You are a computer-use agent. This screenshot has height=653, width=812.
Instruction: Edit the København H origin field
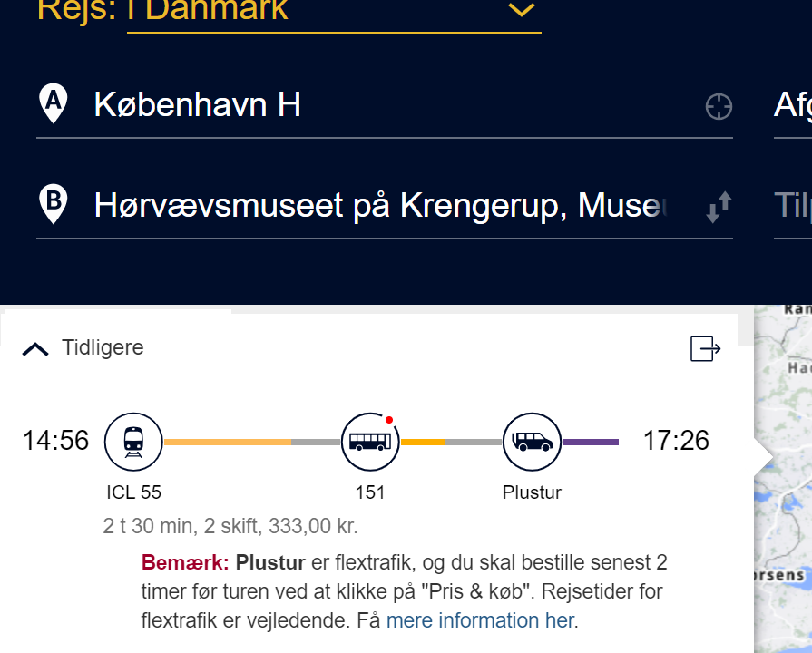(x=385, y=105)
